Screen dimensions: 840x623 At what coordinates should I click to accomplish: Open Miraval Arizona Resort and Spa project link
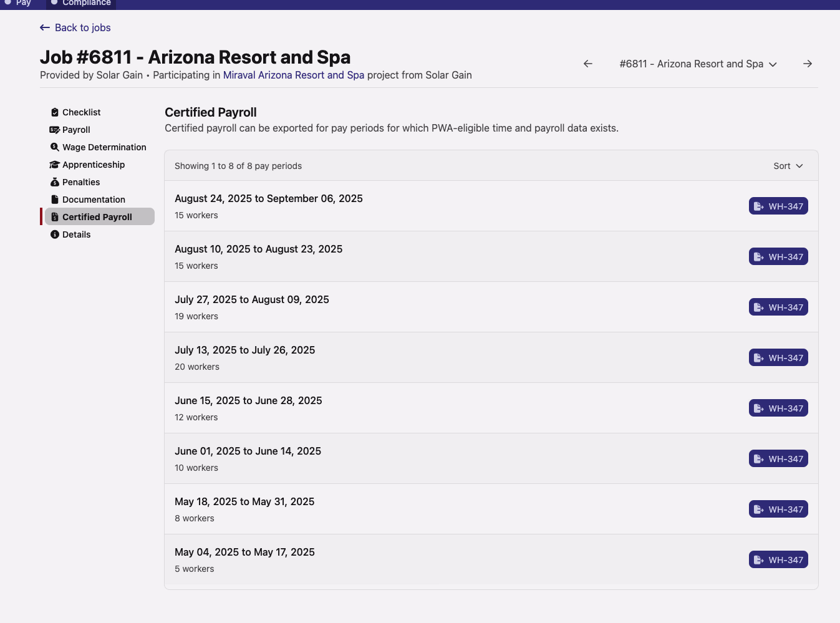(x=294, y=75)
